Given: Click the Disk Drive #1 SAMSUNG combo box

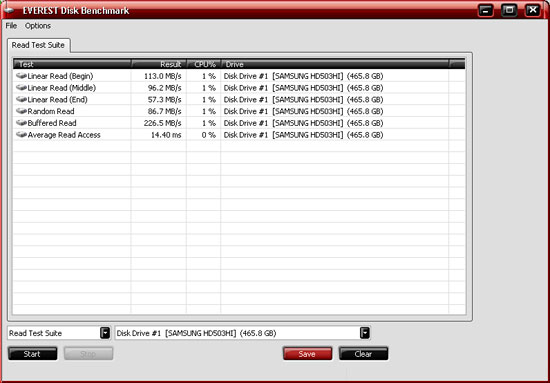Looking at the screenshot, I should [243, 333].
